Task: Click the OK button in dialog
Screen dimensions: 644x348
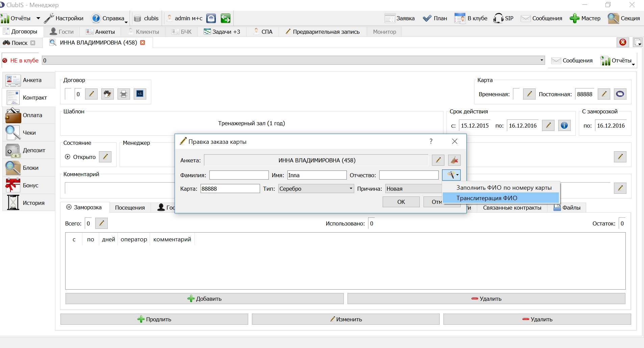Action: click(401, 202)
